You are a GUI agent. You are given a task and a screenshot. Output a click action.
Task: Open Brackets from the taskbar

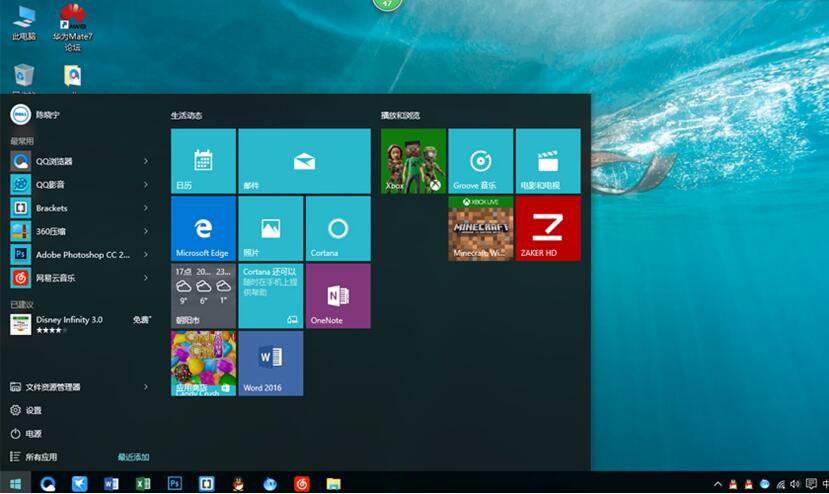coord(206,483)
